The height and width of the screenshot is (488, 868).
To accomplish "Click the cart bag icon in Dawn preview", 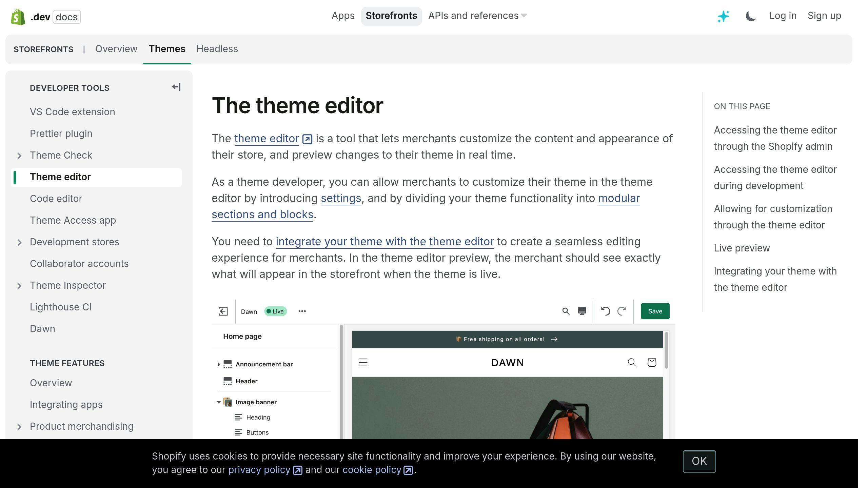I will coord(652,363).
